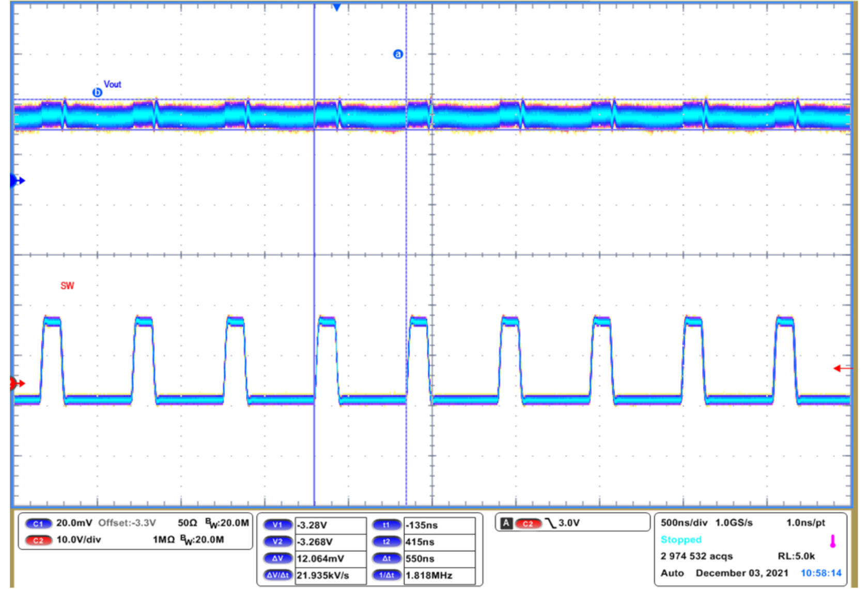
Task: Click the blue C1 ground reference marker
Action: click(17, 181)
